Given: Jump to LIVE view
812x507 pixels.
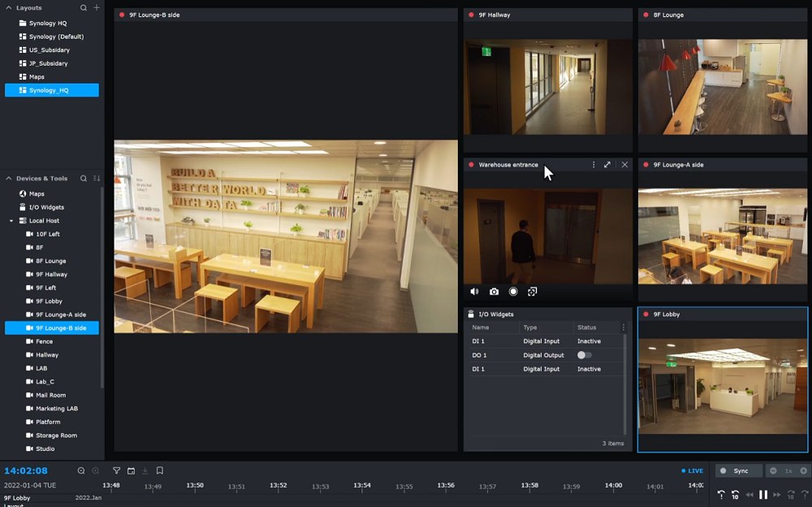Looking at the screenshot, I should [x=693, y=470].
